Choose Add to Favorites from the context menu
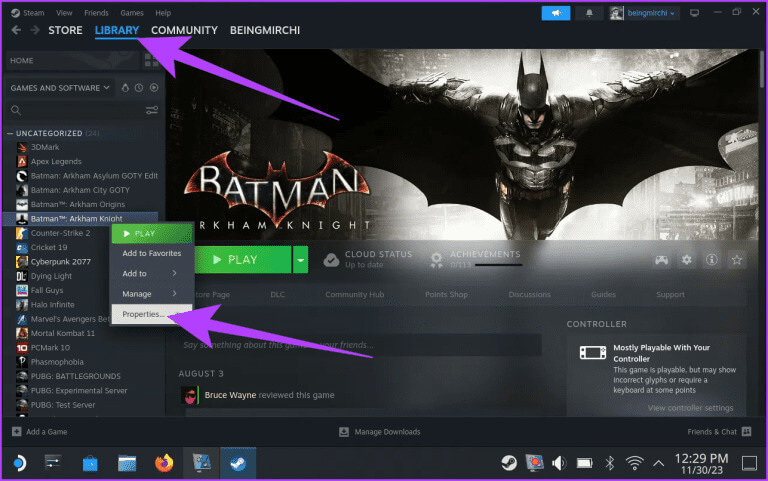 (x=152, y=253)
